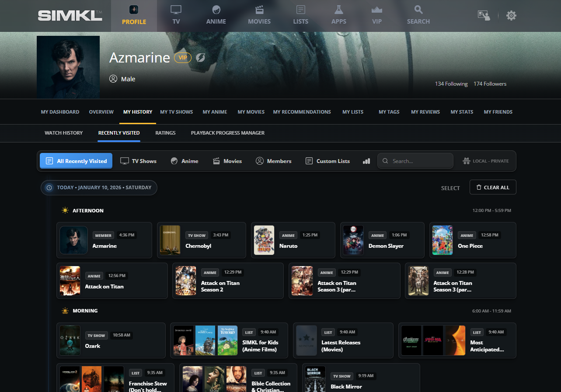Click the lightning badge icon next to VIP

point(200,58)
